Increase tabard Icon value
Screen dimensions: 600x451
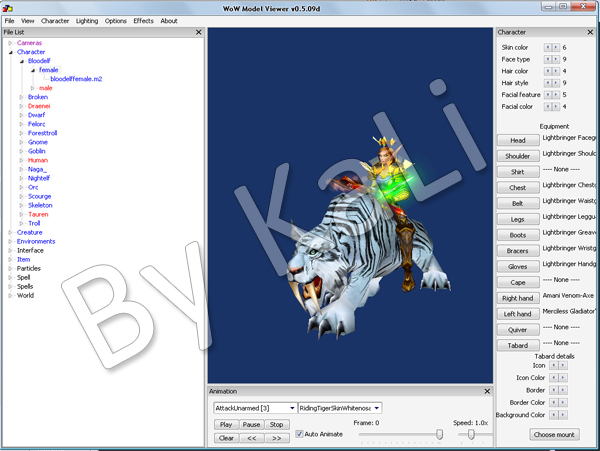click(x=562, y=365)
